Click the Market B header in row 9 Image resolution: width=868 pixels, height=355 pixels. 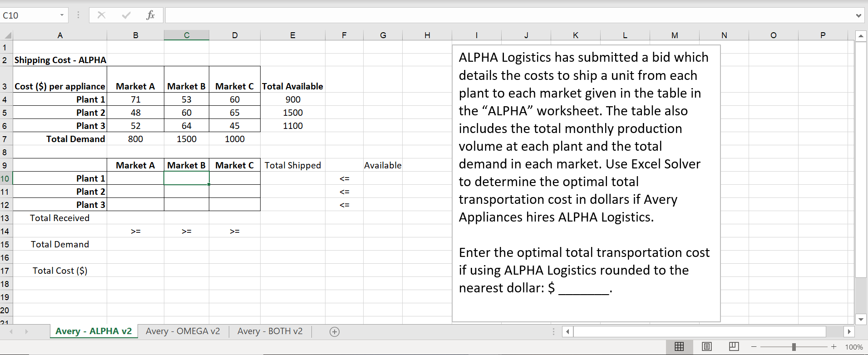click(x=187, y=165)
